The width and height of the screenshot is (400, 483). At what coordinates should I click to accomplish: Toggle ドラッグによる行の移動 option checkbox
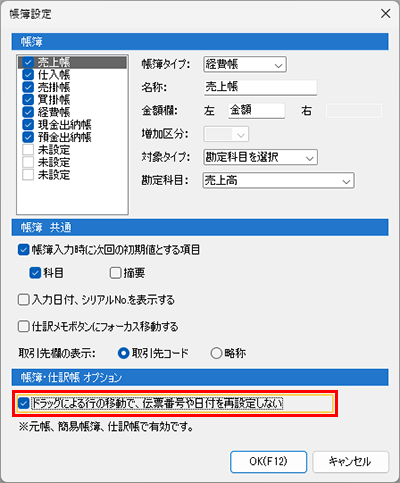coord(23,404)
